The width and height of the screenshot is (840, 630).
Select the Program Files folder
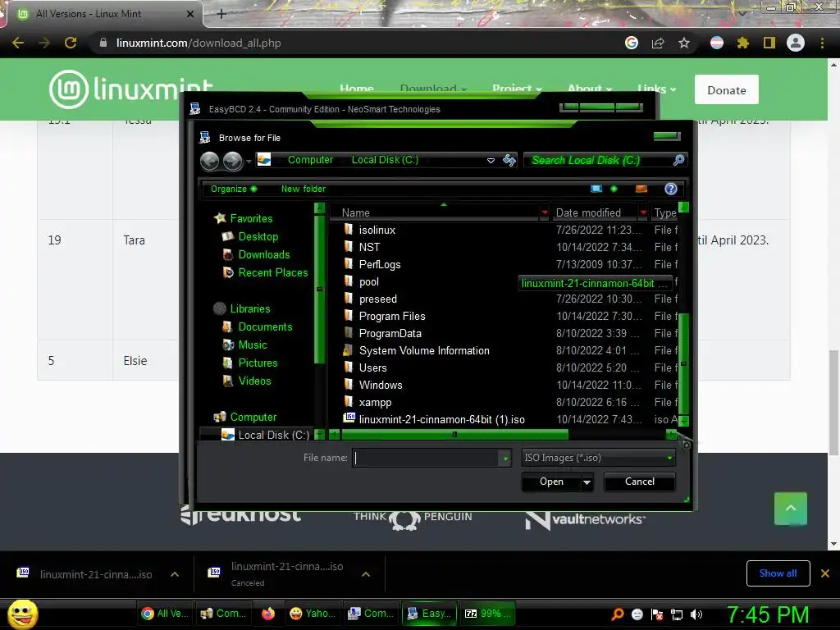tap(391, 316)
